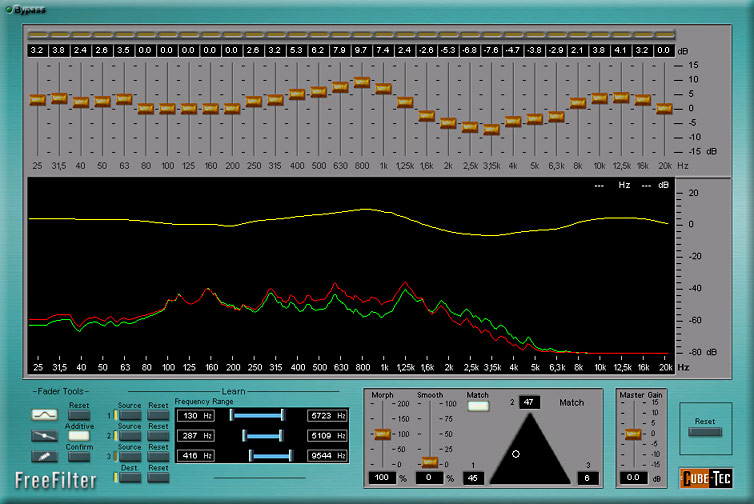Toggle the Additive mode button
This screenshot has width=754, height=504.
point(80,436)
